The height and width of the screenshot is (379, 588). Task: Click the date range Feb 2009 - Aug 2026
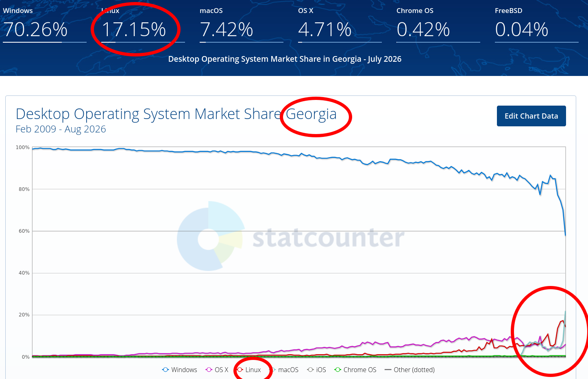(61, 129)
